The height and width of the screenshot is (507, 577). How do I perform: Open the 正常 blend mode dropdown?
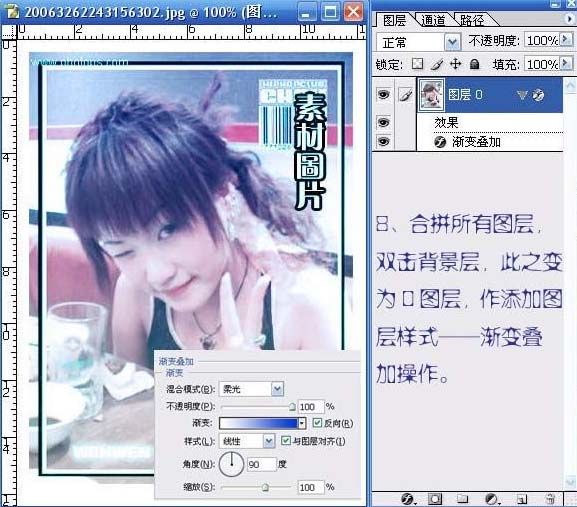[x=452, y=42]
